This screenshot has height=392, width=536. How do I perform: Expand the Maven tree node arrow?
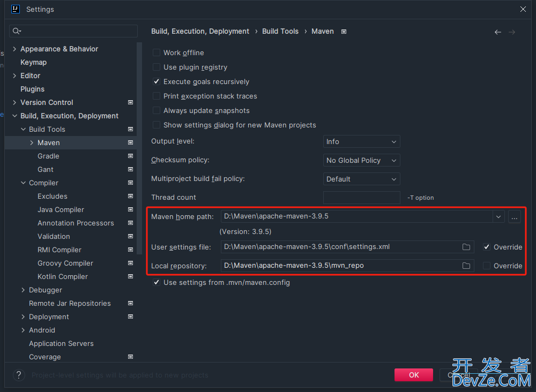click(x=32, y=143)
